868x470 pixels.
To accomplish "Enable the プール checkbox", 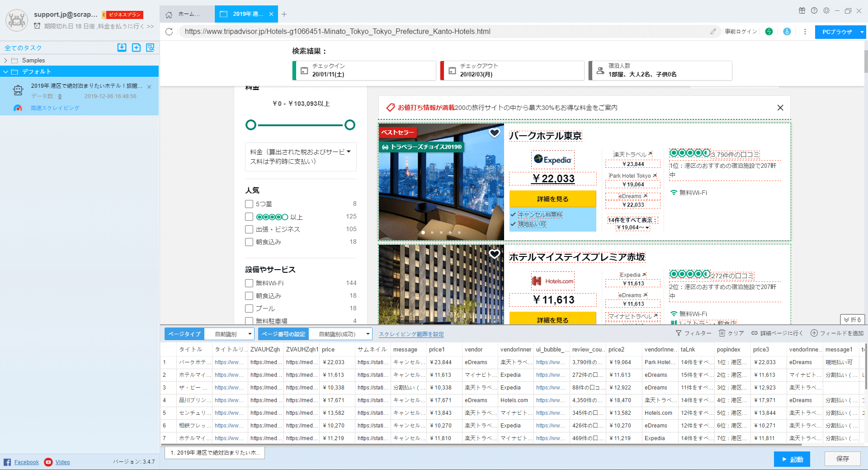I will [249, 309].
